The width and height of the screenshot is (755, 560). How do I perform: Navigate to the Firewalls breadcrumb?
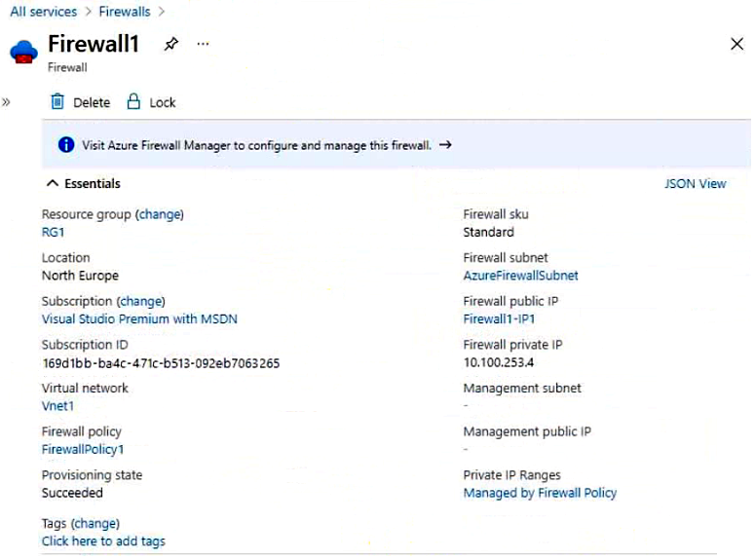(x=124, y=12)
